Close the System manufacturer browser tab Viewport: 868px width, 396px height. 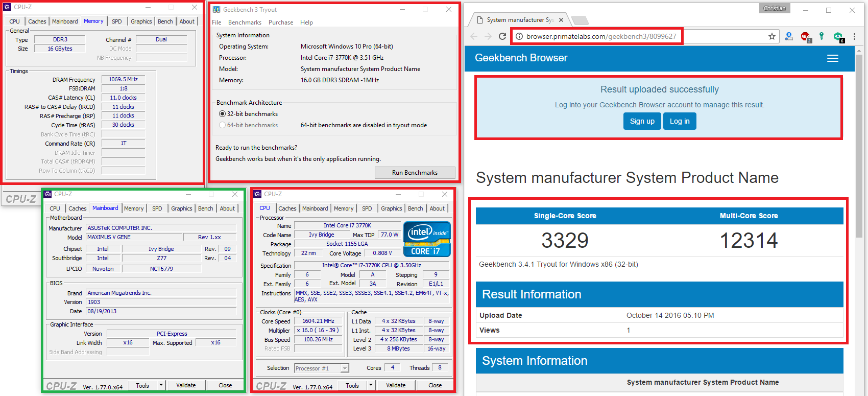[x=561, y=20]
